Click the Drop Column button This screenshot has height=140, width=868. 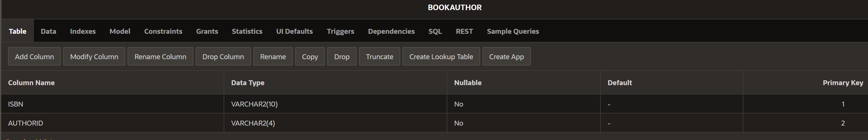pyautogui.click(x=223, y=56)
